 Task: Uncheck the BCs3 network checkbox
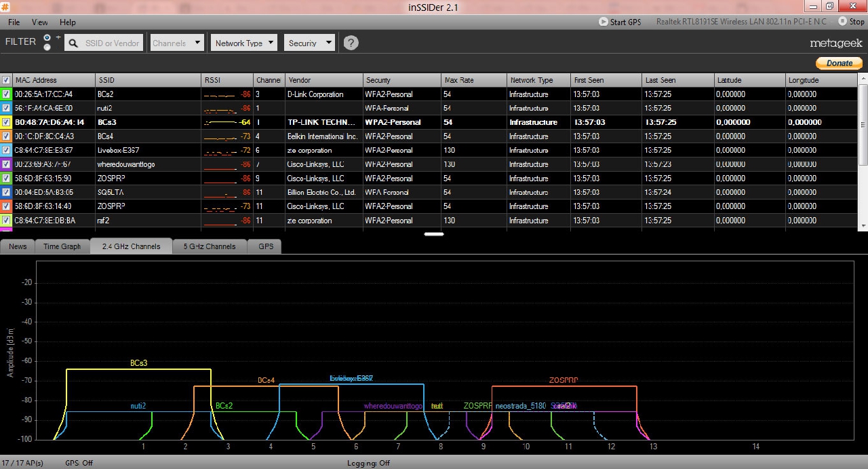[6, 122]
